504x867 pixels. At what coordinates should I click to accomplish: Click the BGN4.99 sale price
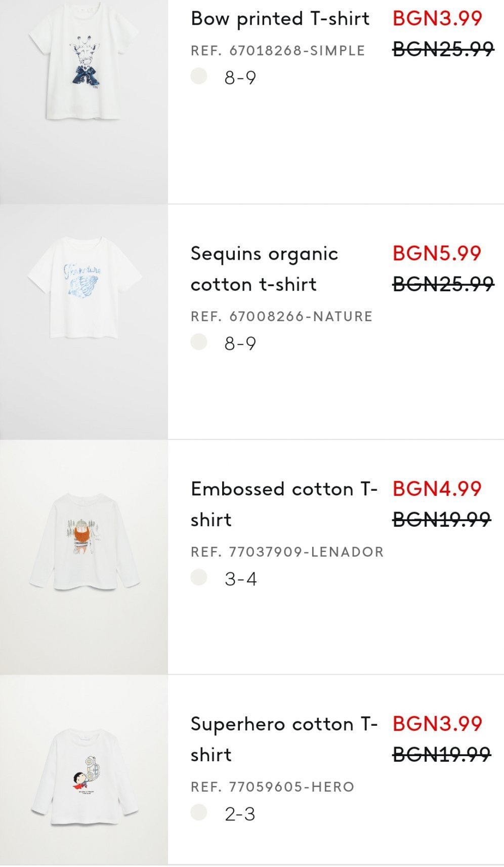(x=437, y=489)
